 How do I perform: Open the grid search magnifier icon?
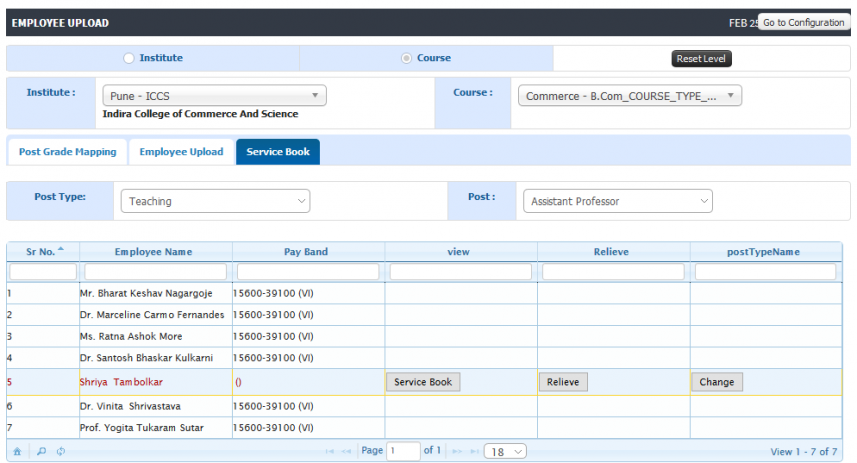42,452
